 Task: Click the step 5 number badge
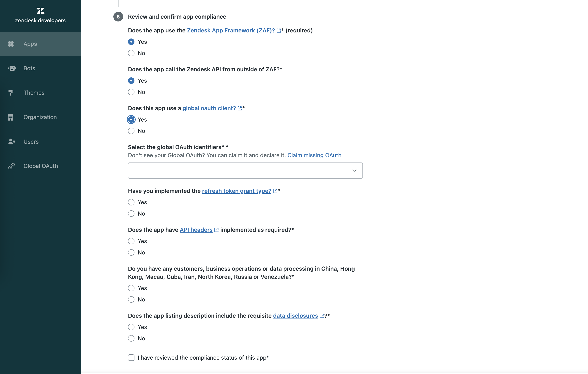(118, 17)
